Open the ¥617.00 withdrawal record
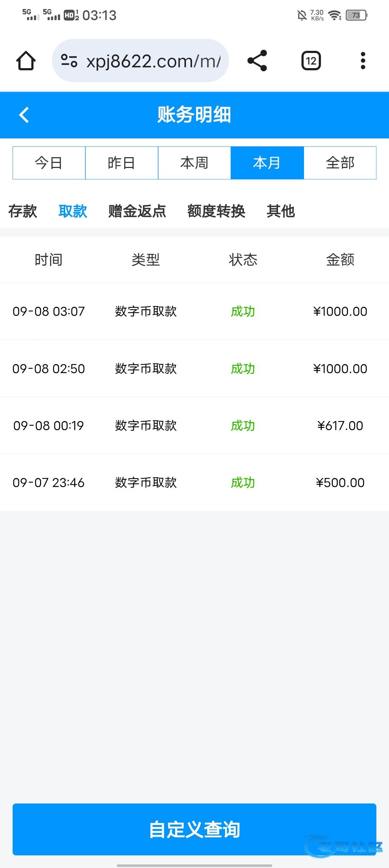This screenshot has height=868, width=389. point(194,426)
